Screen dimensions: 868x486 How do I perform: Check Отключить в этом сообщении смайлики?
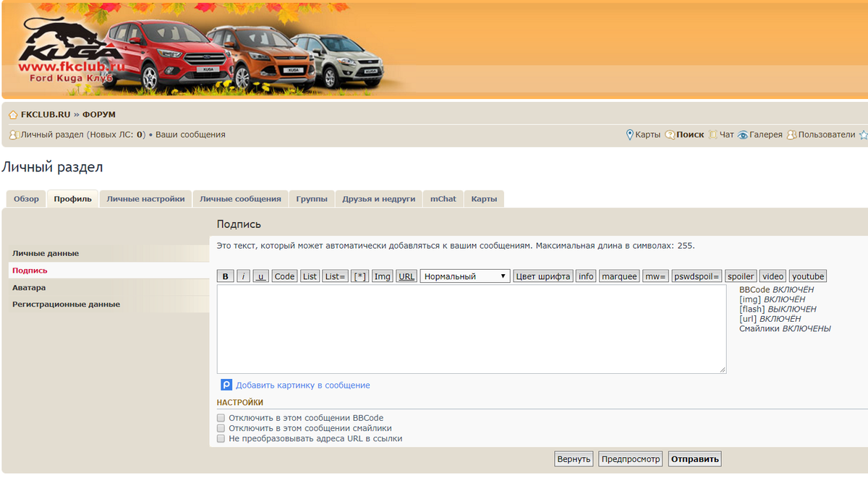[221, 428]
